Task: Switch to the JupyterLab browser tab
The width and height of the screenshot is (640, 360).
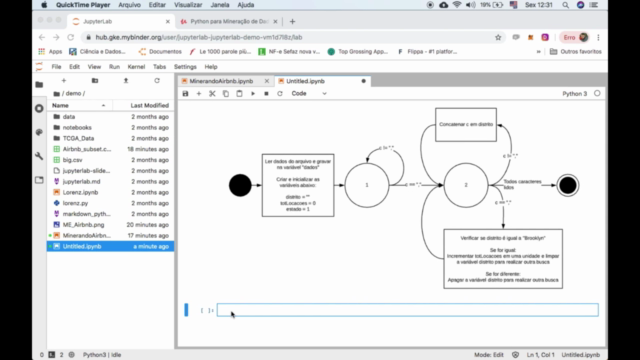Action: tap(120, 21)
